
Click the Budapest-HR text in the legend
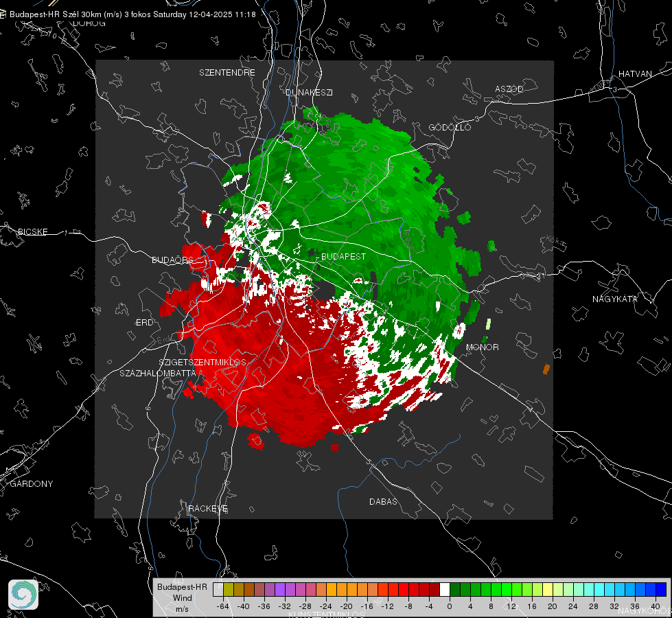click(182, 586)
